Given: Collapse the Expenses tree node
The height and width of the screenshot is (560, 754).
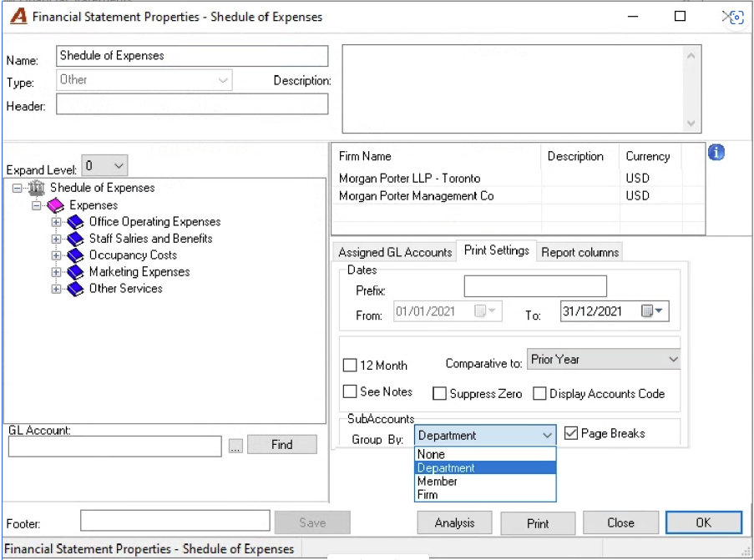Looking at the screenshot, I should coord(37,206).
